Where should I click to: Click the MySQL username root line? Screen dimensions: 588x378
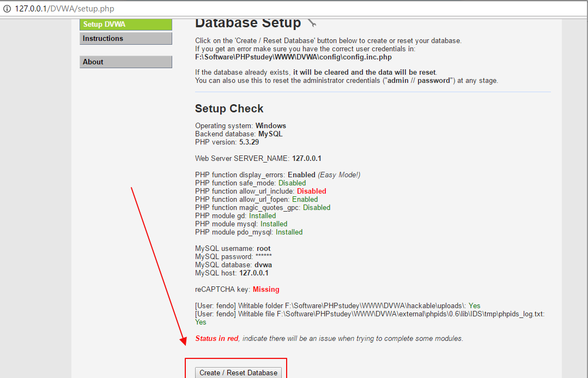(x=233, y=249)
